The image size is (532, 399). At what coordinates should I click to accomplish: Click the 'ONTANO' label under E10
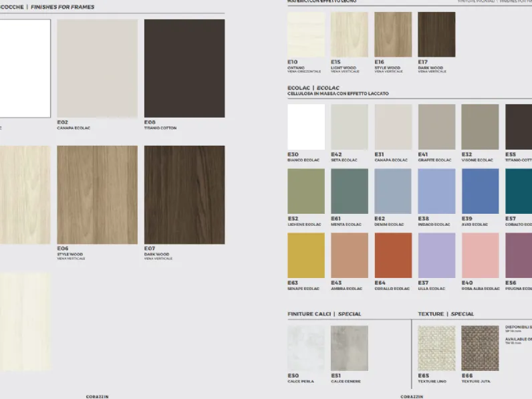[x=296, y=68]
